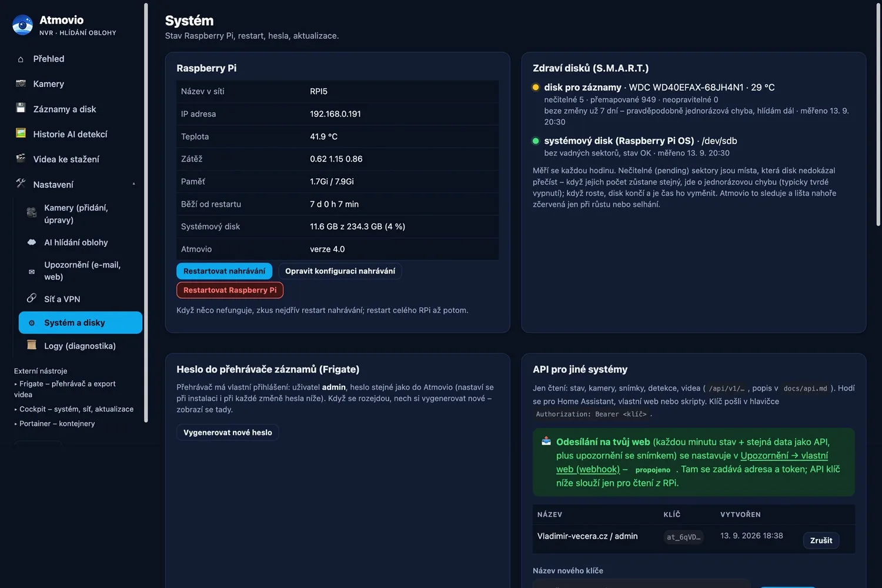Expand the Frigate – přehrávač a export videa item
Image resolution: width=882 pixels, height=588 pixels.
65,389
